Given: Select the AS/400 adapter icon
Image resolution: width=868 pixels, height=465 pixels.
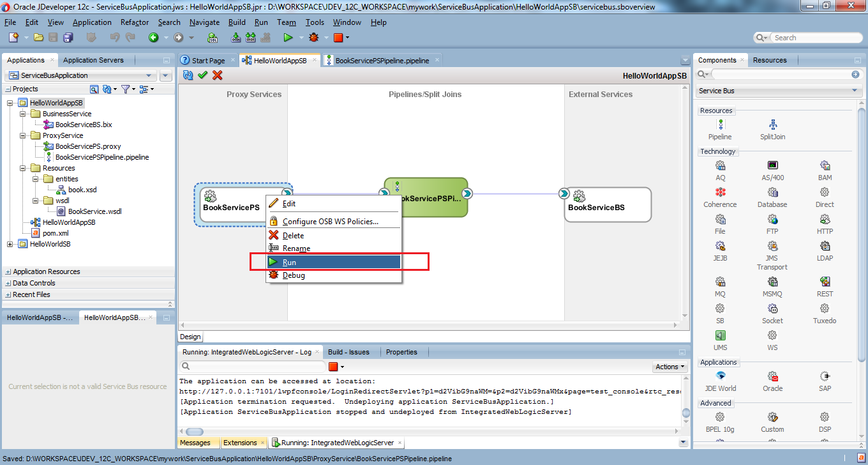Looking at the screenshot, I should point(773,165).
